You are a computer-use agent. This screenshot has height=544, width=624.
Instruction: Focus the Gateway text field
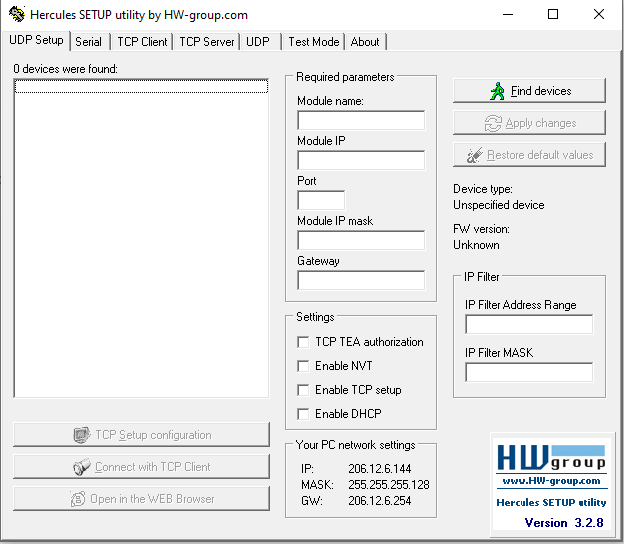click(361, 280)
